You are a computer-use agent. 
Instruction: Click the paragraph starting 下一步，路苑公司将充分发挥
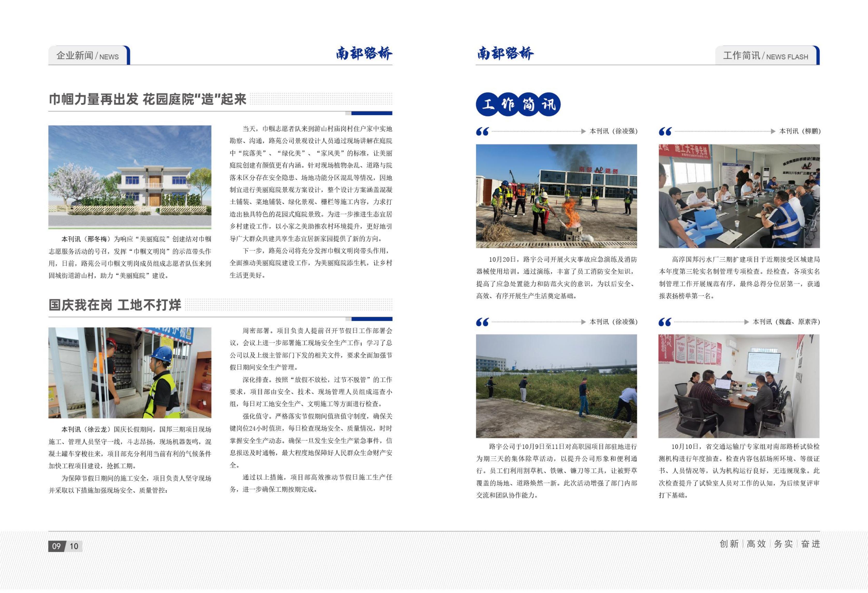[311, 263]
